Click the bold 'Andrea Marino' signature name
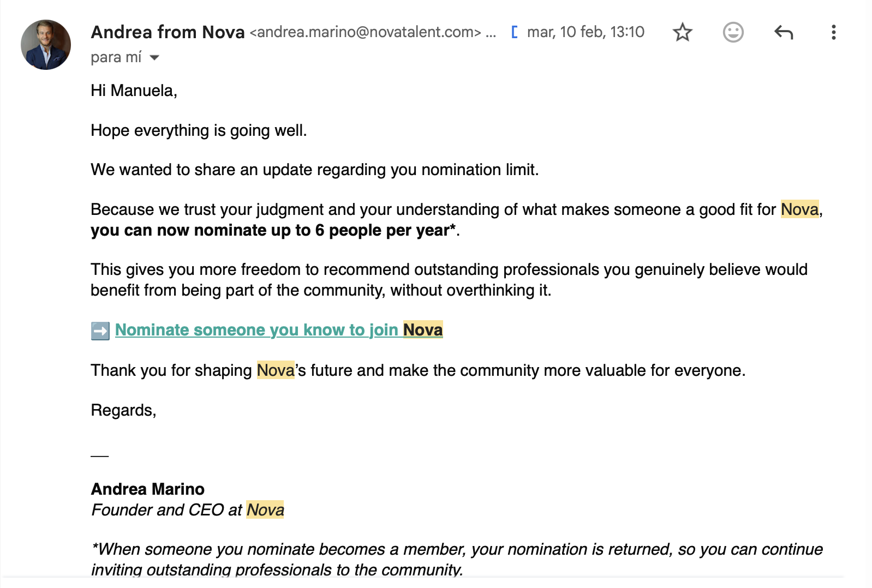Screen dimensions: 872x588 click(x=148, y=489)
